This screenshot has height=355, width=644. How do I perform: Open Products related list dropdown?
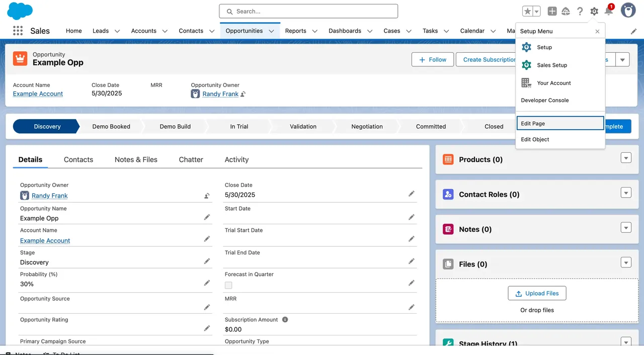(626, 158)
